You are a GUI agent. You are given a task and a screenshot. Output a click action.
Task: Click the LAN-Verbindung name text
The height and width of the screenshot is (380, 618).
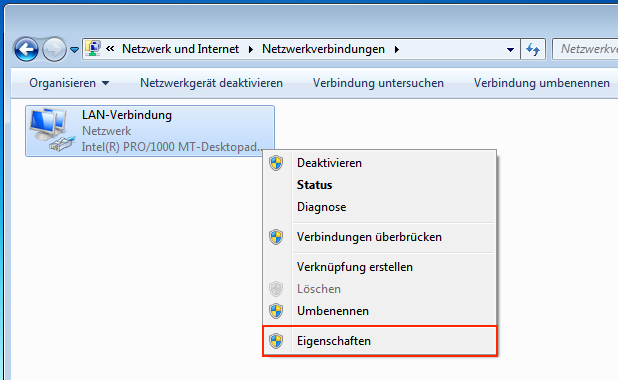[x=127, y=115]
